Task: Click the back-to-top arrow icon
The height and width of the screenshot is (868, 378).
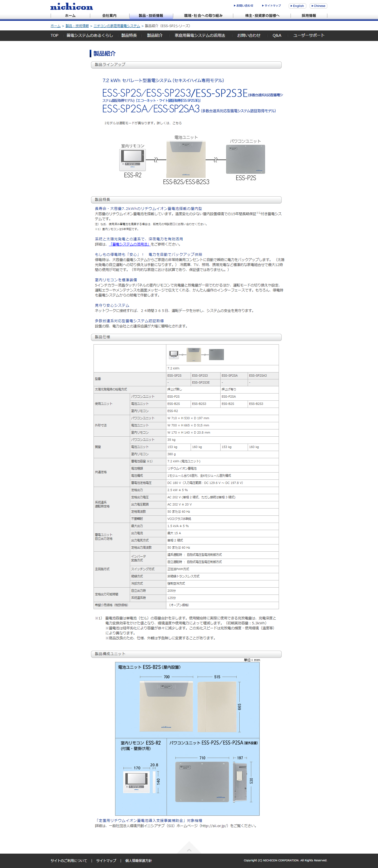Action: 189,848
